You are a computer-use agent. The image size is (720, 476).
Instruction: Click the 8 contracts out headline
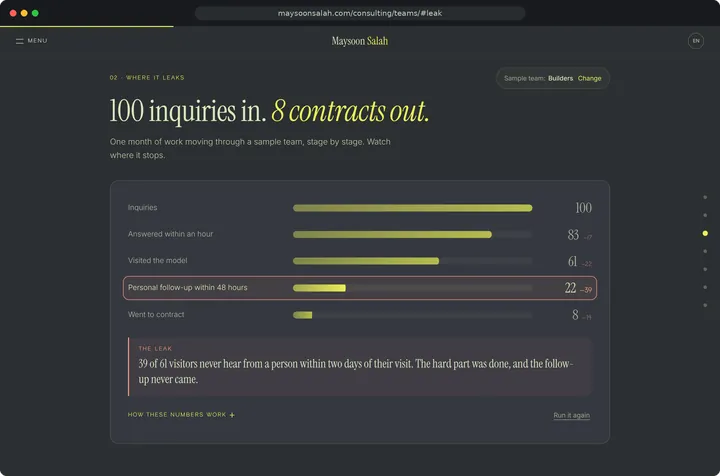350,111
